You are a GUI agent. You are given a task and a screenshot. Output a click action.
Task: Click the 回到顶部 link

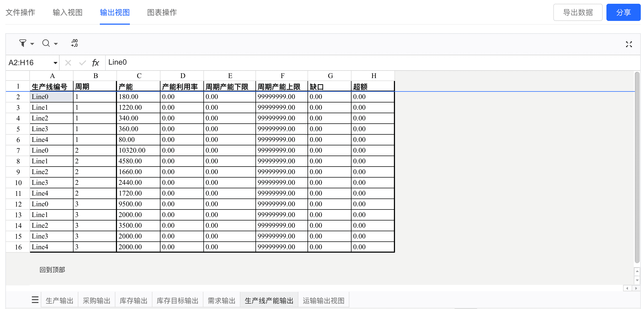coord(52,270)
